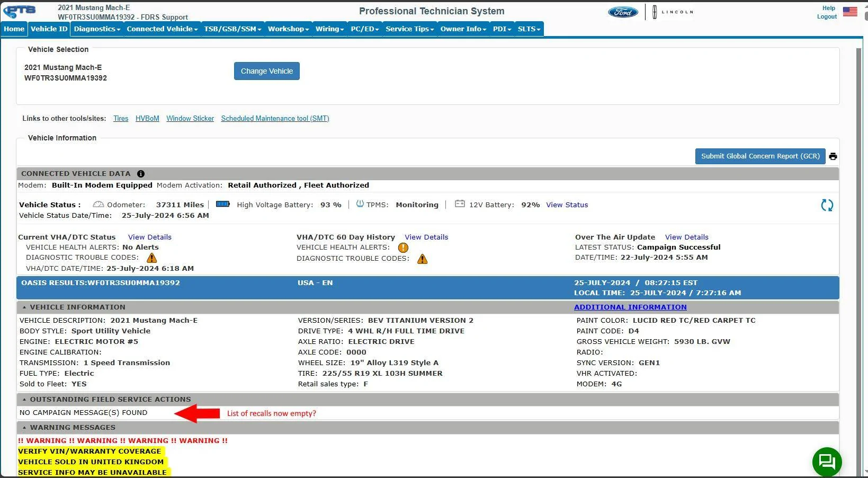Click the VERIFY VIN/WARRANTY COVERAGE warning
Viewport: 868px width, 478px height.
[90, 452]
